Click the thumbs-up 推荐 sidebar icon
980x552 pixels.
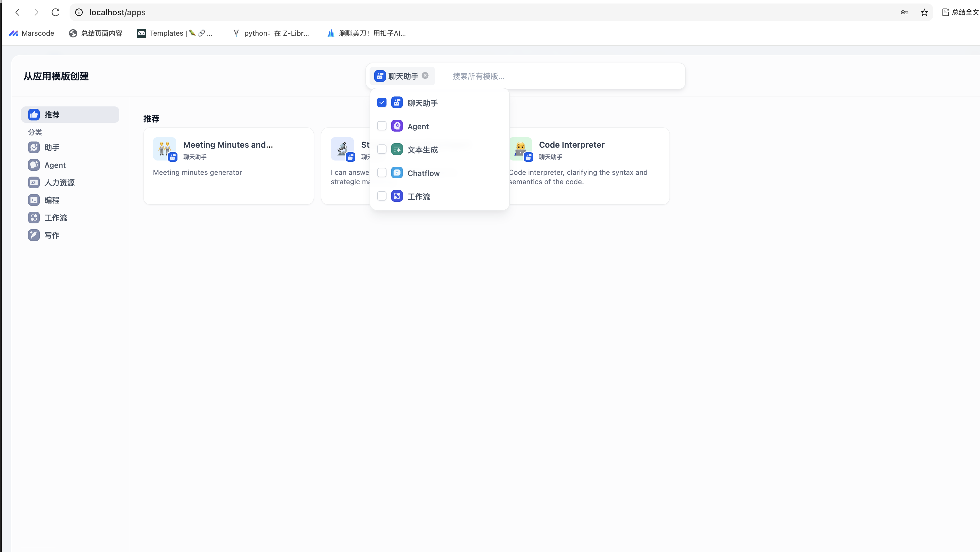(34, 115)
